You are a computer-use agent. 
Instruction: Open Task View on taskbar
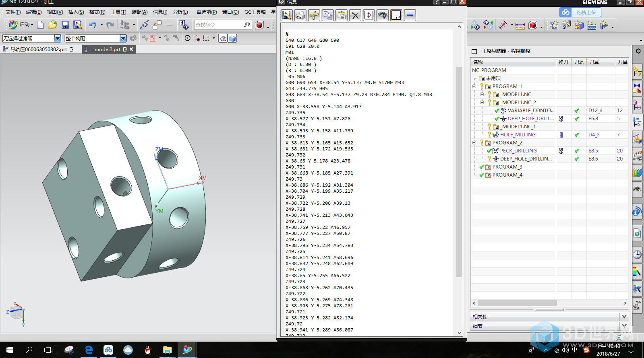point(48,350)
